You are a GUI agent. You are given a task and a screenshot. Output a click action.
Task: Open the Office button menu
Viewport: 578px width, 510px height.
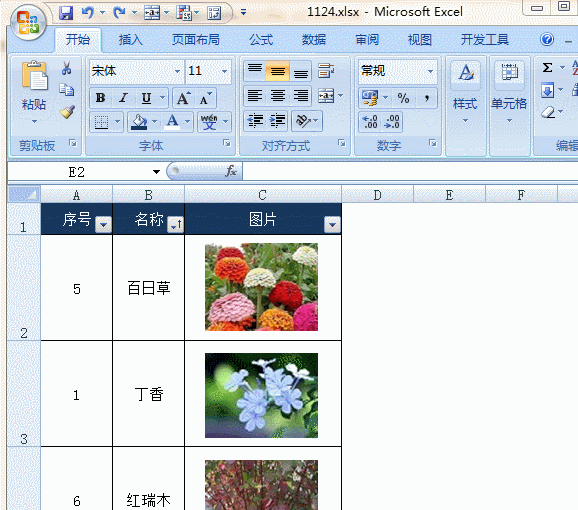coord(28,22)
